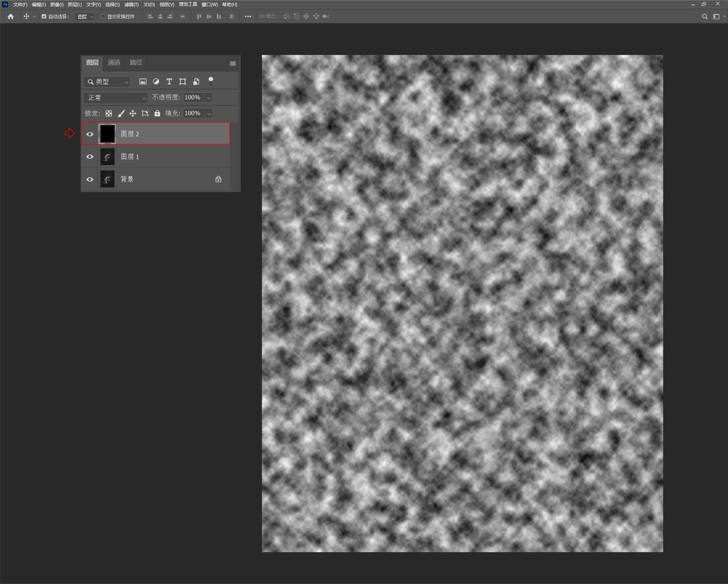Click the Home icon in options bar
This screenshot has width=728, height=584.
11,17
